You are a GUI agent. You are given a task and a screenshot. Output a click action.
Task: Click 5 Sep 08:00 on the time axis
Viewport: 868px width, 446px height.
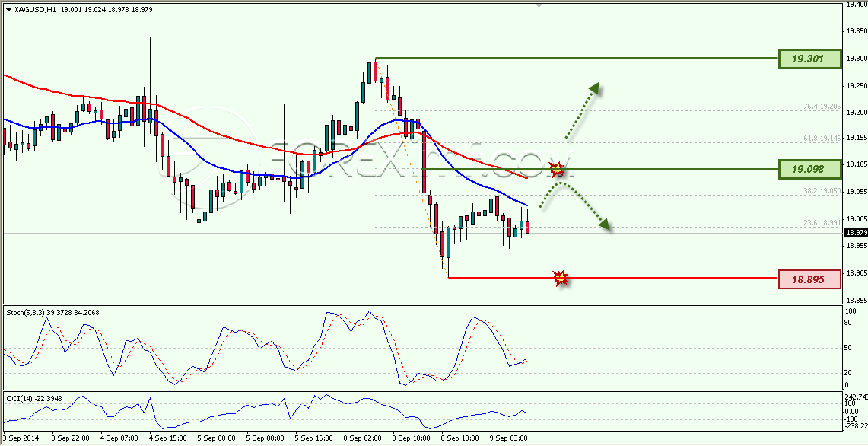click(x=266, y=438)
